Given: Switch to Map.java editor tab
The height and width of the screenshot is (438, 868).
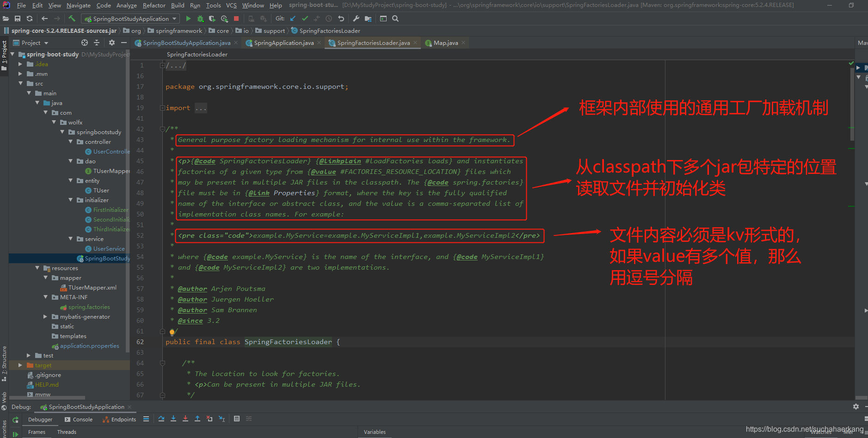Looking at the screenshot, I should [x=446, y=43].
